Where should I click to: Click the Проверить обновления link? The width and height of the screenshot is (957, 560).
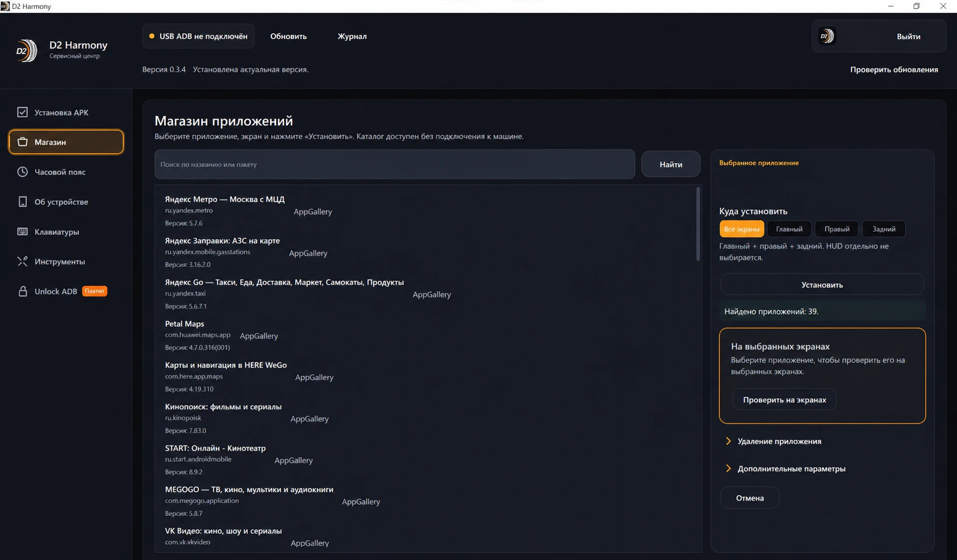tap(894, 69)
